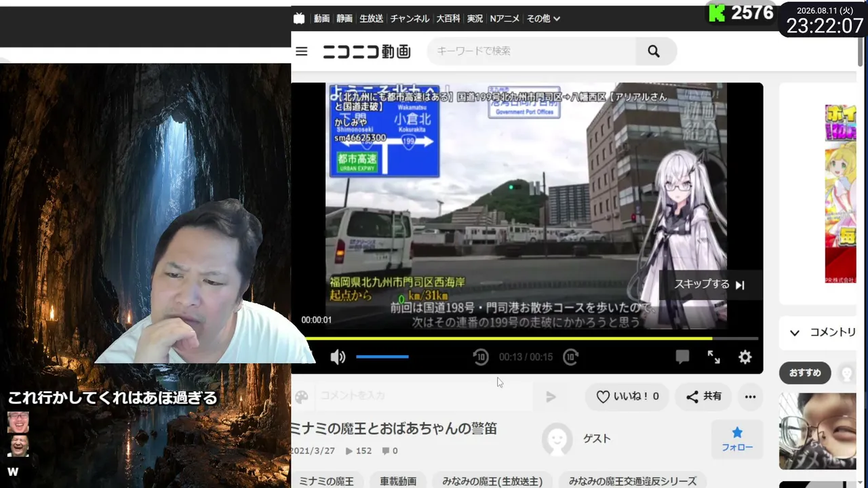Like the video with いいね！
This screenshot has height=488, width=868.
coord(627,397)
